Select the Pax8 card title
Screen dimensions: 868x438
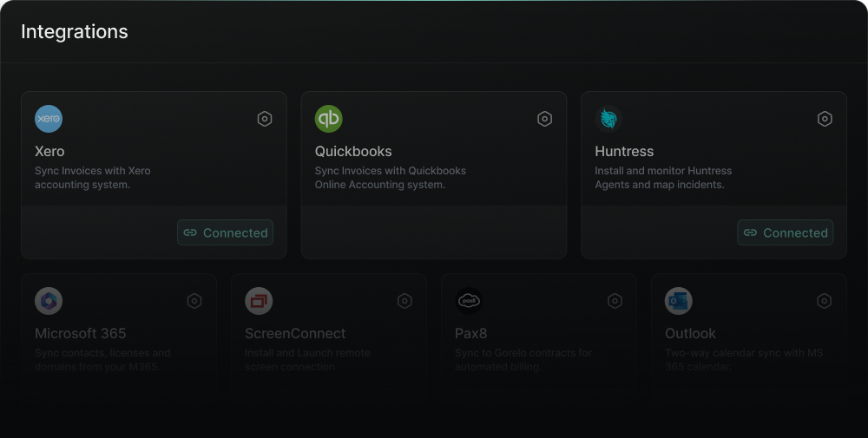pos(471,333)
